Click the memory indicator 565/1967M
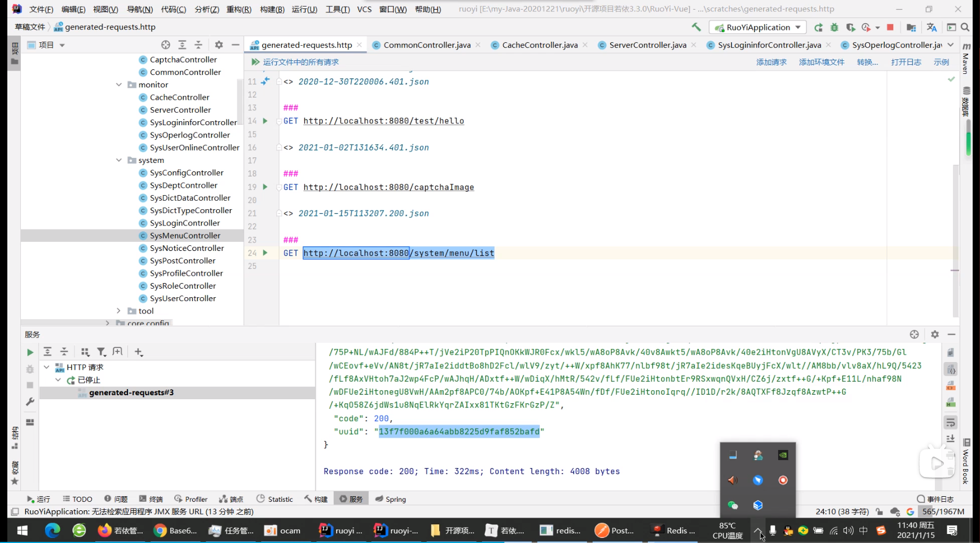980x543 pixels. pos(943,511)
